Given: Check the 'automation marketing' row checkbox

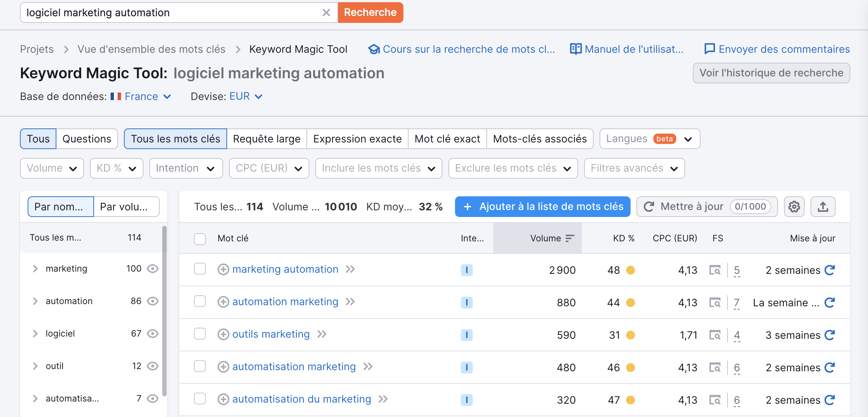Looking at the screenshot, I should click(200, 301).
